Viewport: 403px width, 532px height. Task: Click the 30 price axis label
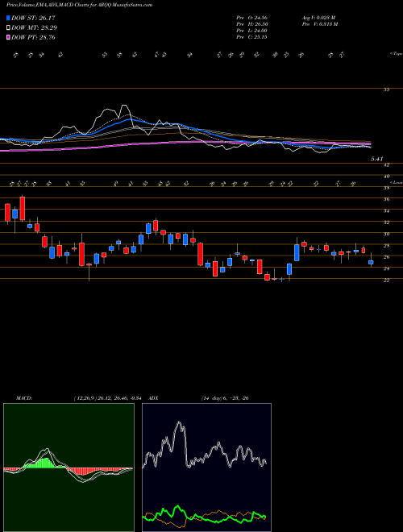386,234
